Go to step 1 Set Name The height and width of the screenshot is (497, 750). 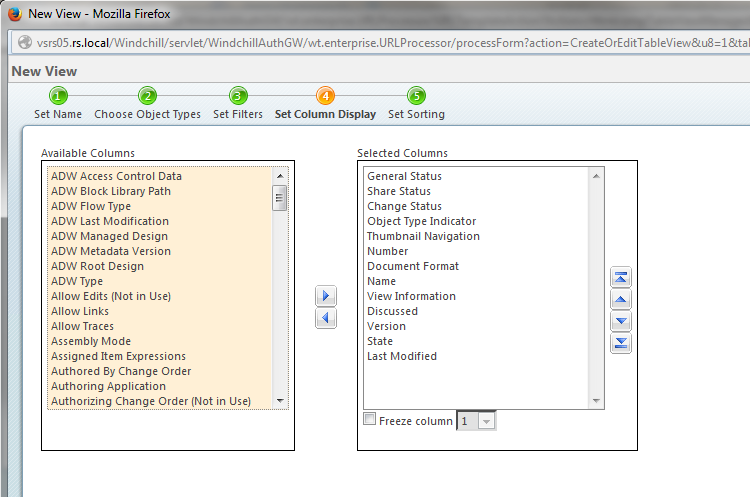(58, 103)
